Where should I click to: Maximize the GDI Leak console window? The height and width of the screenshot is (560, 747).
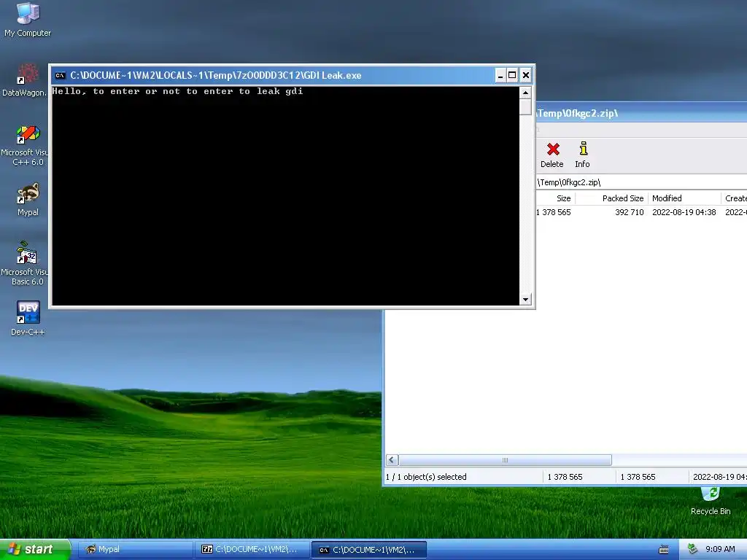coord(512,75)
